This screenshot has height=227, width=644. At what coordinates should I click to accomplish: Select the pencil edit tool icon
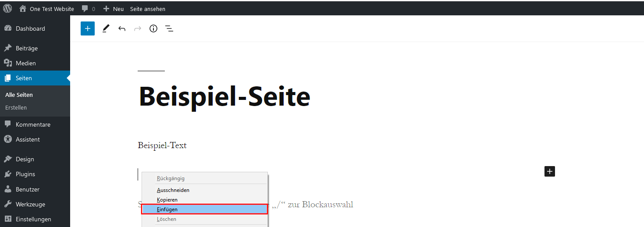pyautogui.click(x=106, y=28)
